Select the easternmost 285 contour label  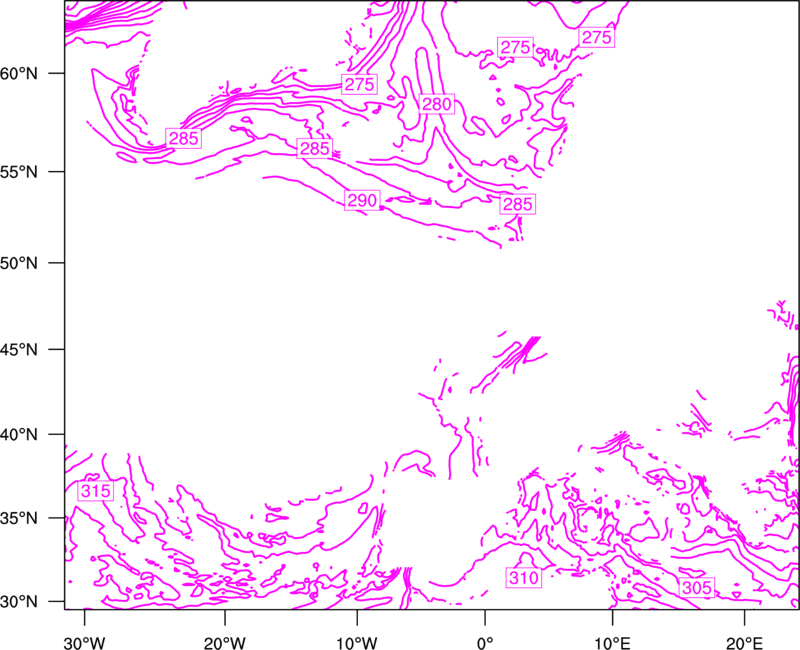pos(518,204)
